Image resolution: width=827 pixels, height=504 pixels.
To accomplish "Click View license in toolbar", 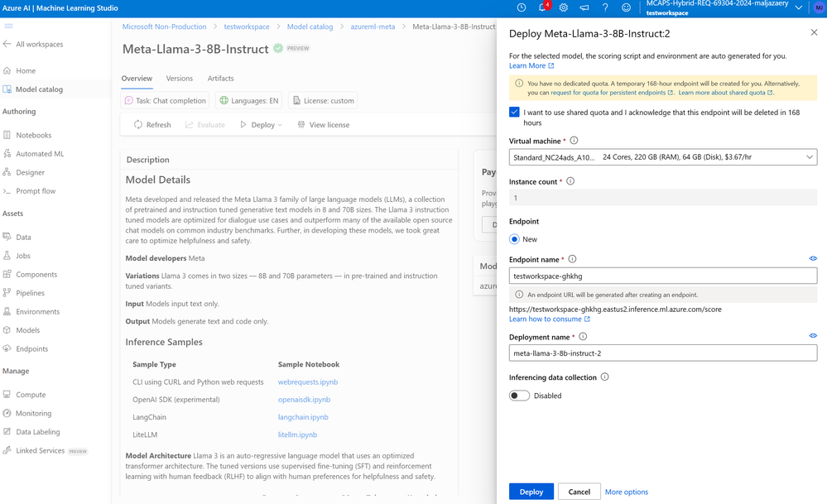I will [324, 125].
